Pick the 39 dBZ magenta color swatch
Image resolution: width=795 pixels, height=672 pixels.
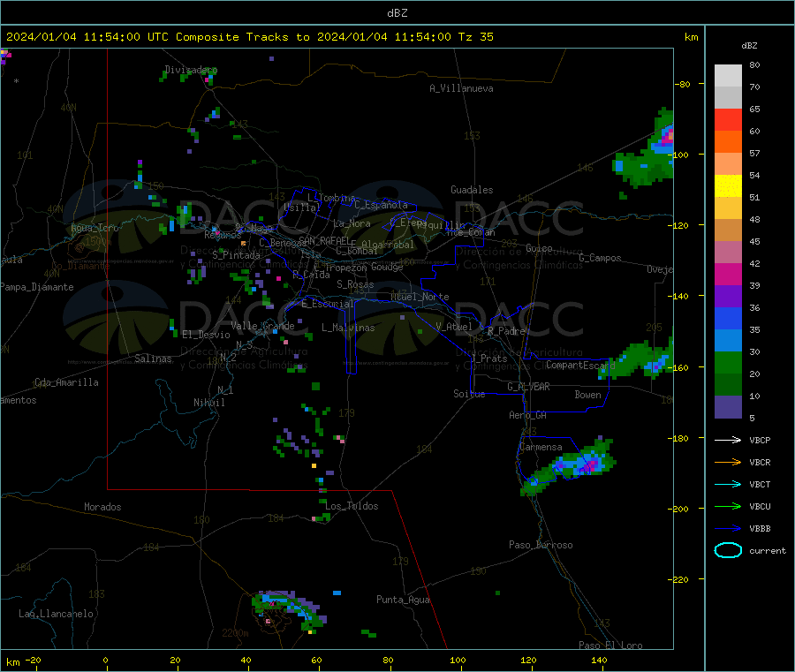(728, 274)
